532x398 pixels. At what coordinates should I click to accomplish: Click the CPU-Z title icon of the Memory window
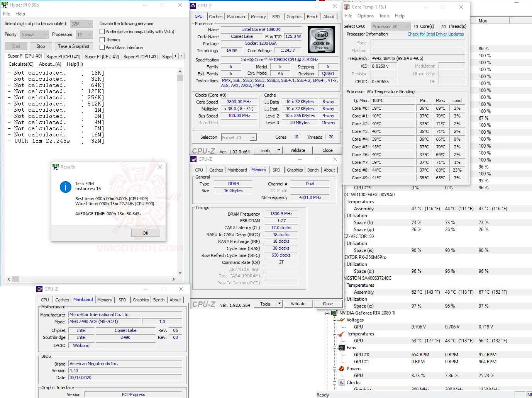(x=193, y=159)
